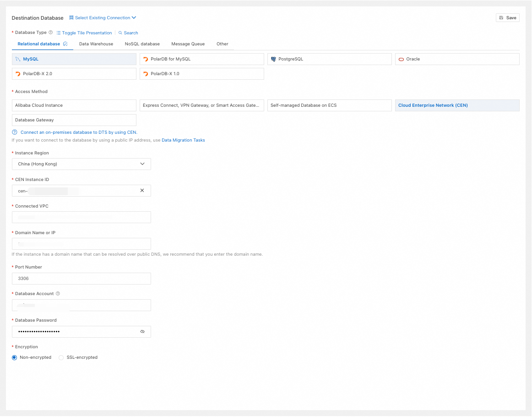The image size is (532, 417).
Task: Open the Instance Region dropdown
Action: pos(81,164)
